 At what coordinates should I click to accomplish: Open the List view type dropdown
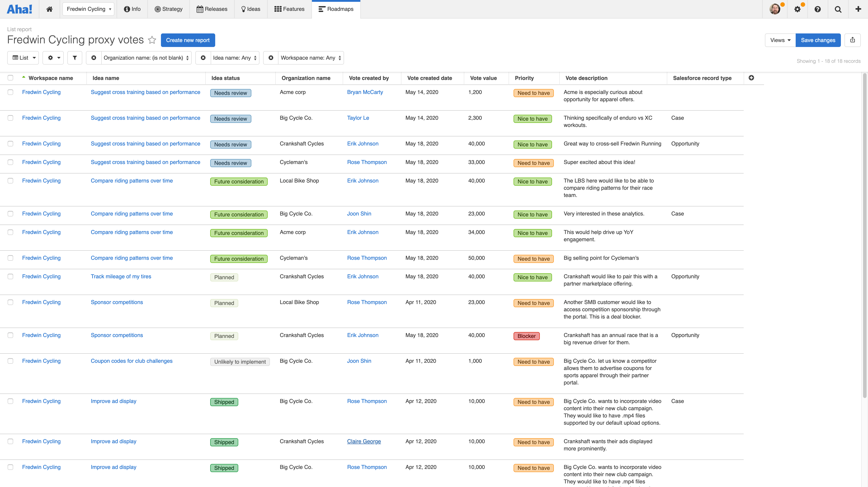point(23,58)
